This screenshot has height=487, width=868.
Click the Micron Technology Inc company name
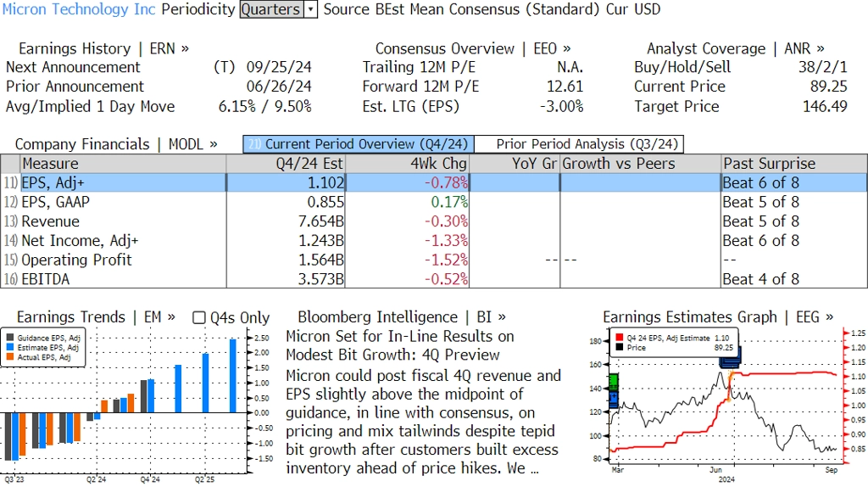coord(79,9)
